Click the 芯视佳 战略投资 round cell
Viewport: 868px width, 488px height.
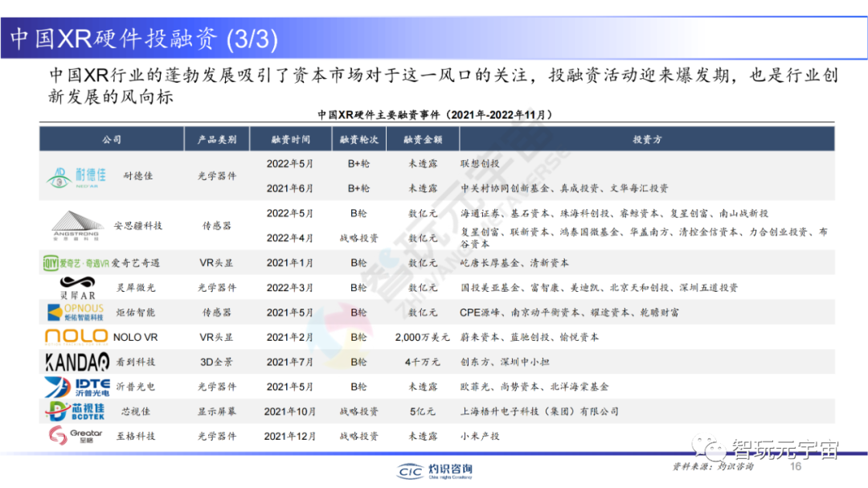click(358, 412)
